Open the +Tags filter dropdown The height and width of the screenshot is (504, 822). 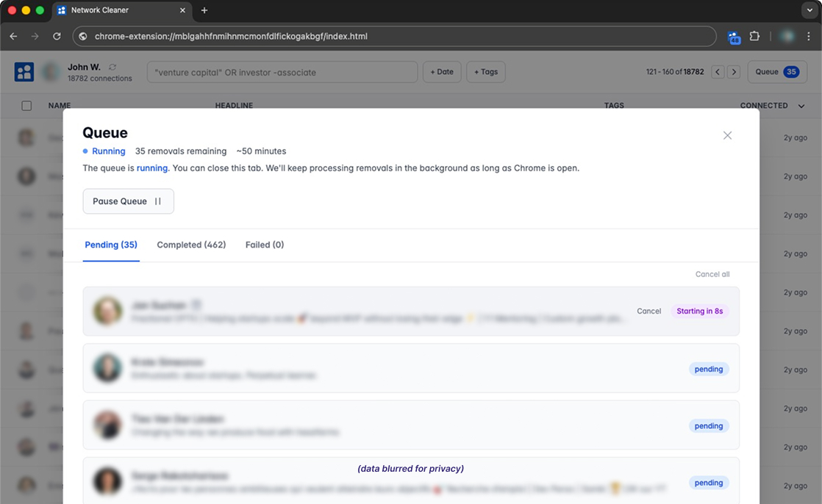pos(486,71)
